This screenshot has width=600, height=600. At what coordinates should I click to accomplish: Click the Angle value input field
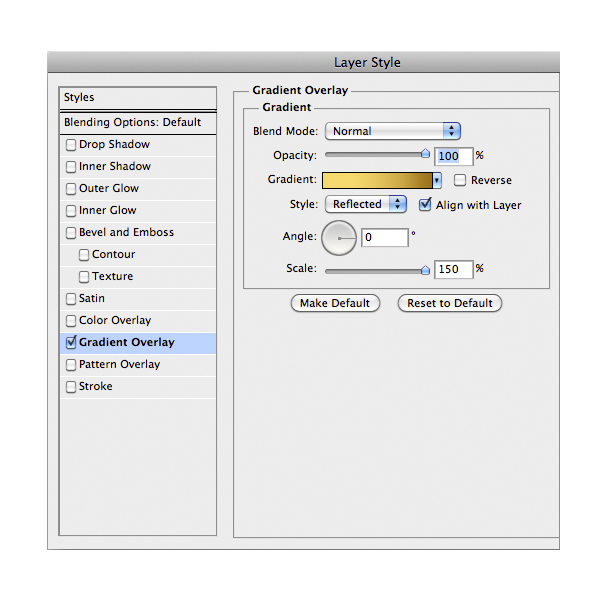pos(385,238)
